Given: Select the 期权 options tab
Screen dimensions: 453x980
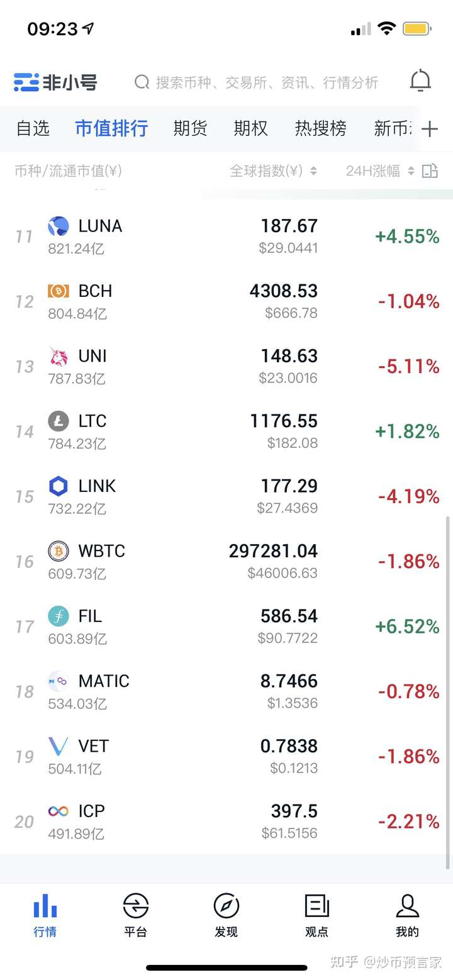Looking at the screenshot, I should point(250,128).
